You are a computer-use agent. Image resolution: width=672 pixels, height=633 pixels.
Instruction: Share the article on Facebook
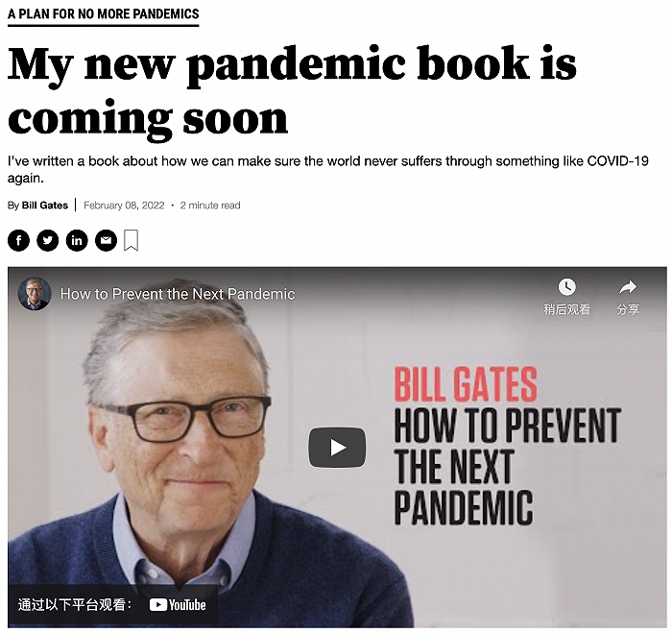pos(18,240)
